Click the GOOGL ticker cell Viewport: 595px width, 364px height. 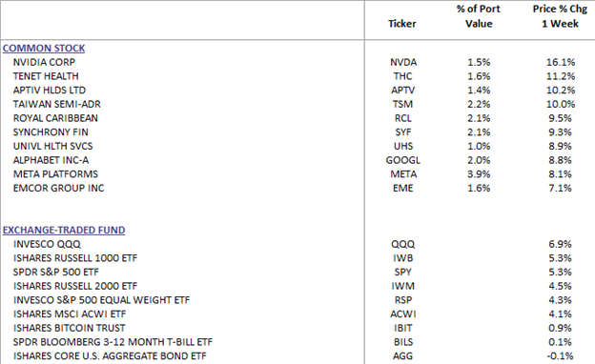point(403,160)
